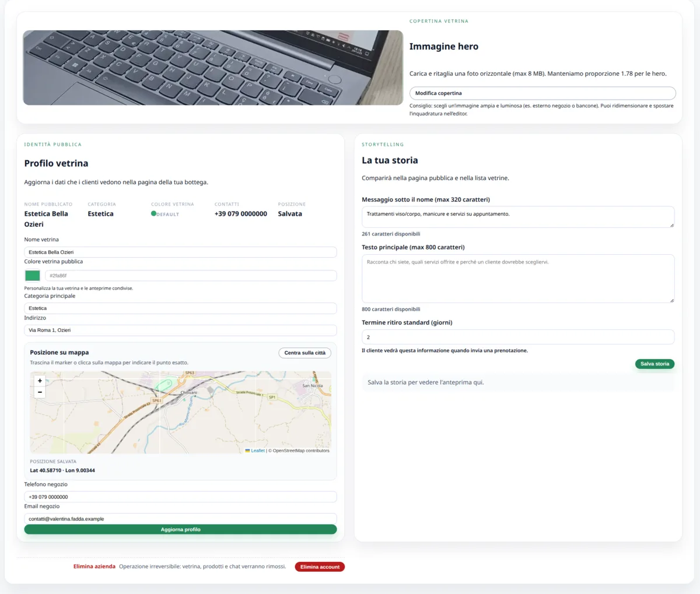700x594 pixels.
Task: Focus the Nome vetrina input field
Action: (180, 252)
